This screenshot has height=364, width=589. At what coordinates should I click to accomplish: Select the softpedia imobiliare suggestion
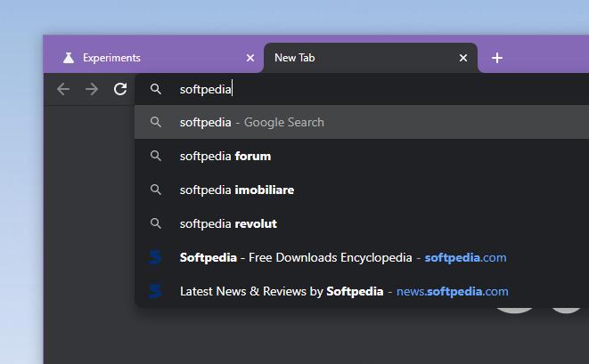(362, 190)
